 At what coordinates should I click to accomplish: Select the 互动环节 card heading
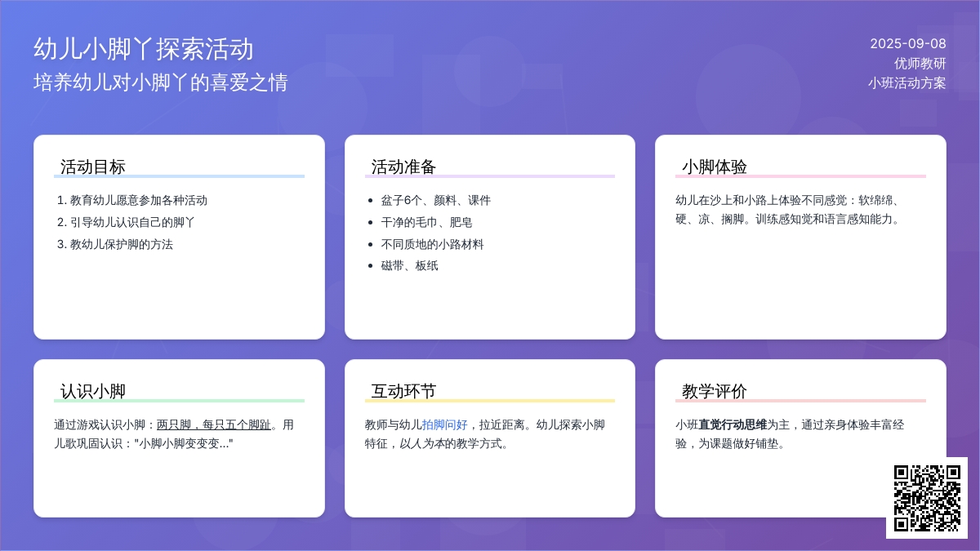pyautogui.click(x=403, y=391)
